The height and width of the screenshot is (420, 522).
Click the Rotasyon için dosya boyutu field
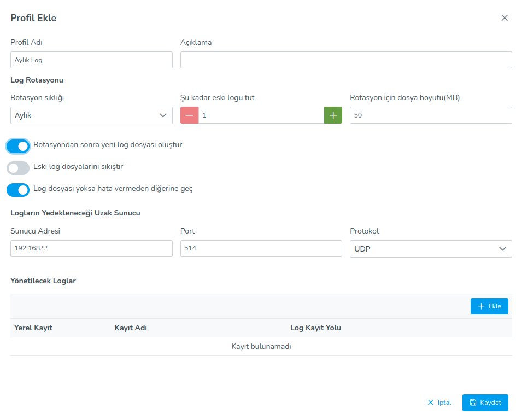click(x=431, y=115)
